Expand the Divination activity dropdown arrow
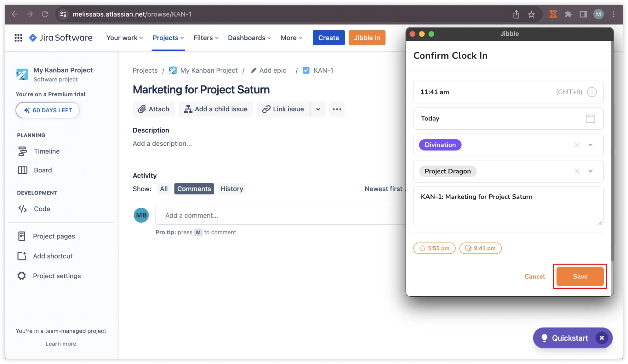This screenshot has height=364, width=628. (x=591, y=145)
